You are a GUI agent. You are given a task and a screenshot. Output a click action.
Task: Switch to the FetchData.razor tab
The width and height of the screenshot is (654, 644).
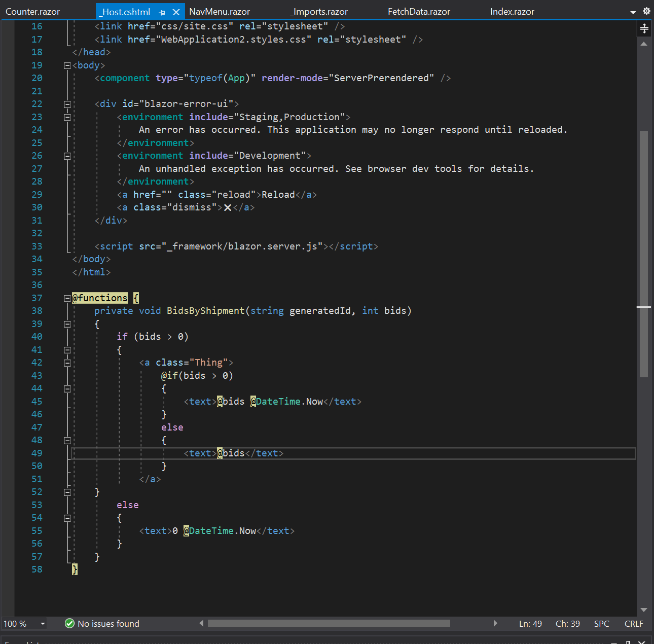pos(419,11)
